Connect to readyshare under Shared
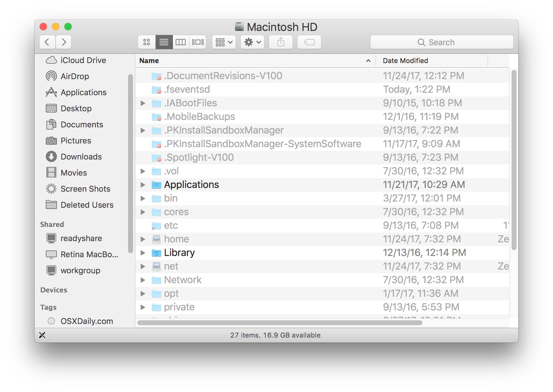 pos(81,238)
